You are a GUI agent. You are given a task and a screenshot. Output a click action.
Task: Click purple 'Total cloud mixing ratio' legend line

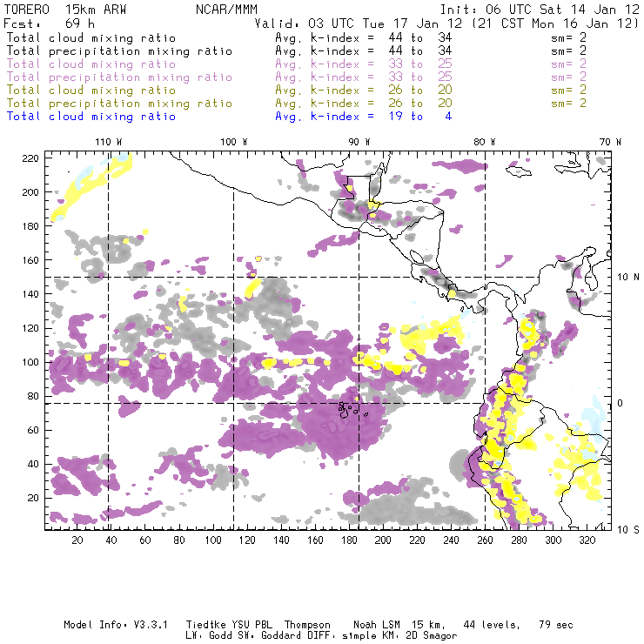[91, 64]
